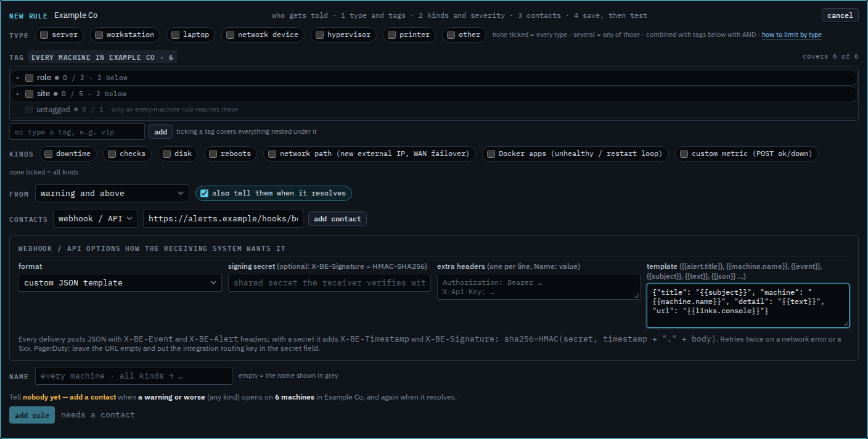Click the every machine in Example Co chip
Image resolution: width=868 pixels, height=439 pixels.
(102, 57)
